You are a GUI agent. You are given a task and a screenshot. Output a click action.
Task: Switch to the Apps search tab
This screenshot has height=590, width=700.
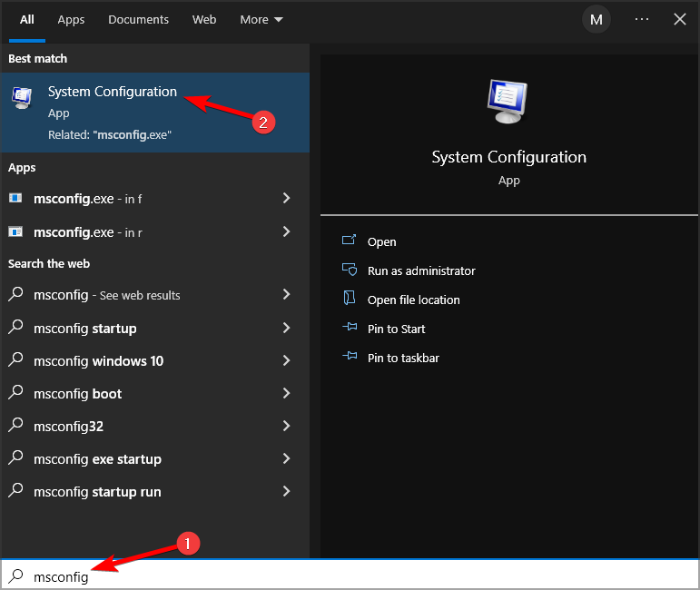coord(71,20)
